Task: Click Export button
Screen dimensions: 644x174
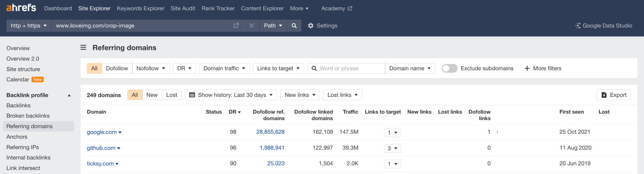Action: (614, 95)
